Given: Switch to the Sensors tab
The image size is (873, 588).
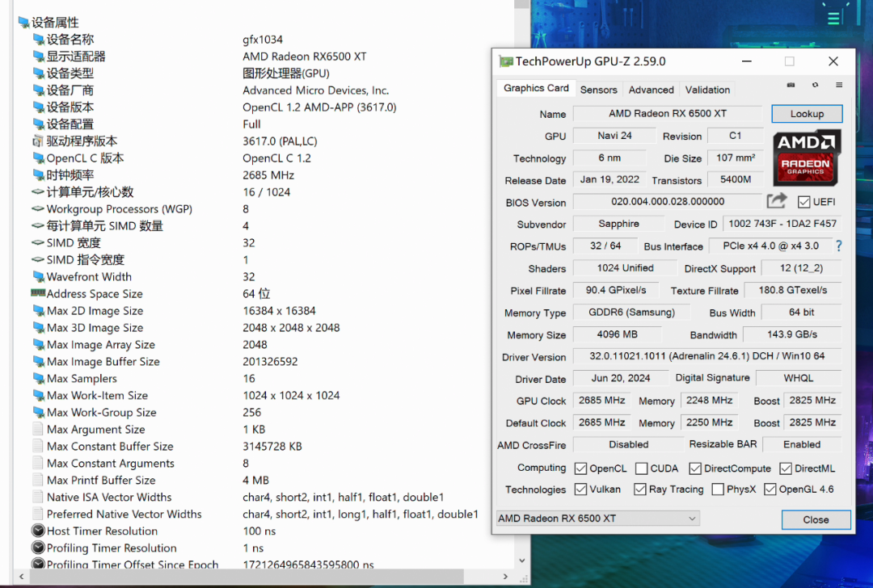Looking at the screenshot, I should tap(598, 90).
